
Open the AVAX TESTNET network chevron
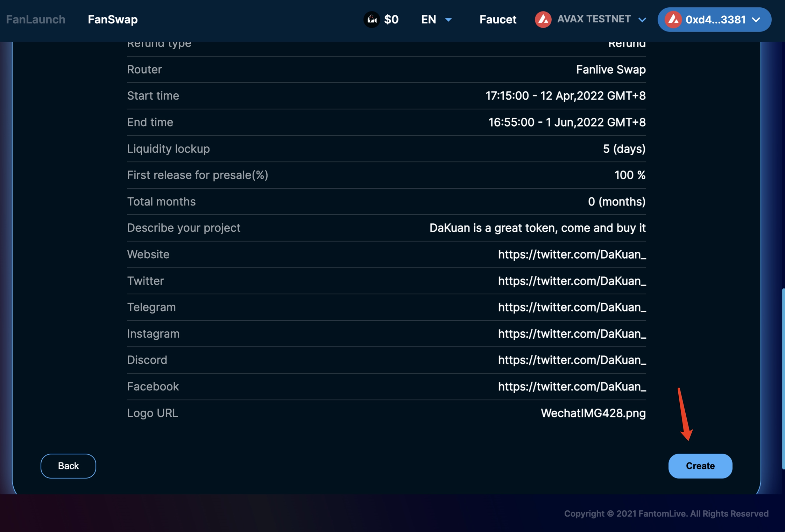[642, 20]
